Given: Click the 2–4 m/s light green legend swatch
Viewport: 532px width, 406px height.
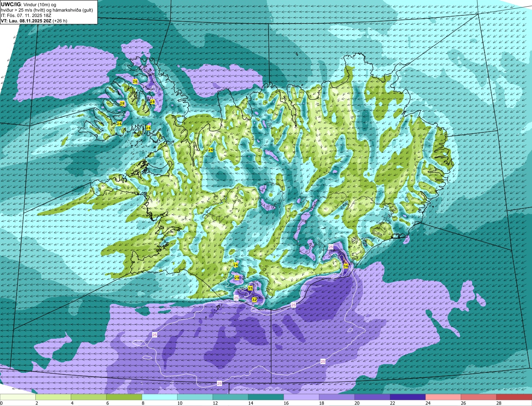Looking at the screenshot, I should coord(53,397).
